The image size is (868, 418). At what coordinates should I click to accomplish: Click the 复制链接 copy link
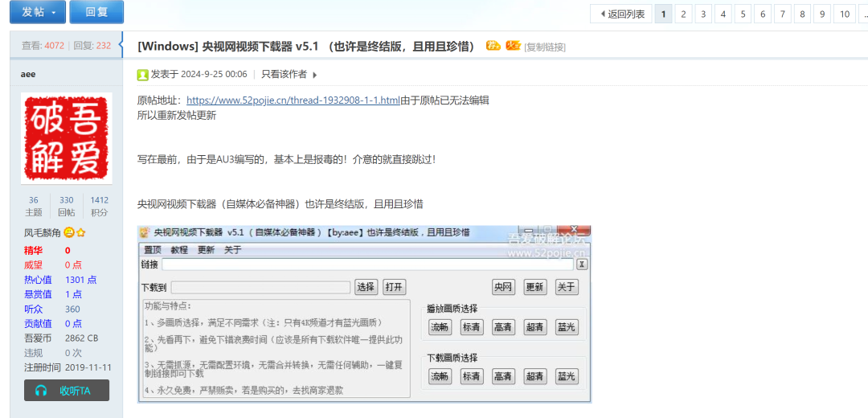point(545,47)
